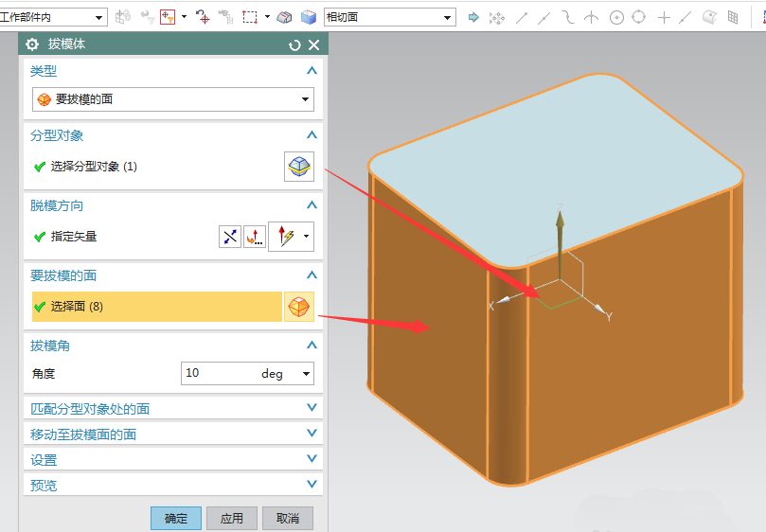Click the crosshair plus snap icon
The image size is (766, 532).
(664, 17)
